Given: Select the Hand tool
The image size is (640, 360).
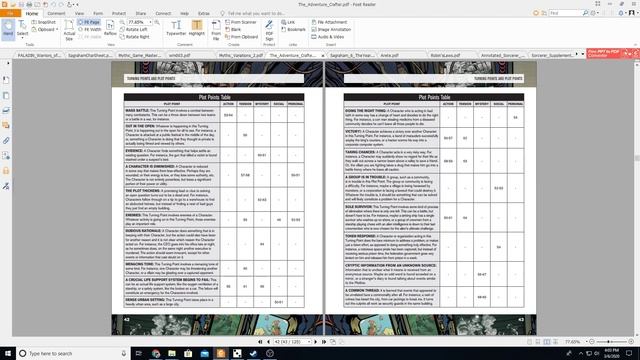Looking at the screenshot, I should click(x=8, y=29).
